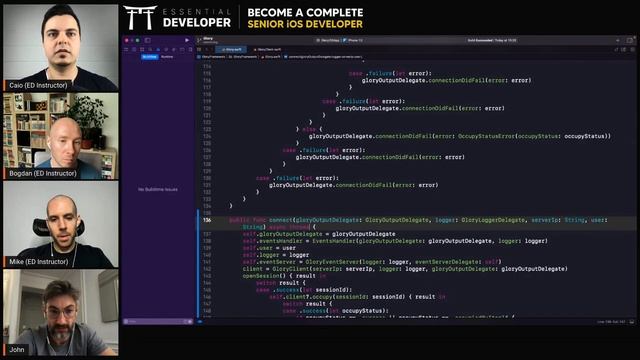Screen dimensions: 640x360
Task: Click 'EventsHandler' in the code
Action: (334, 241)
